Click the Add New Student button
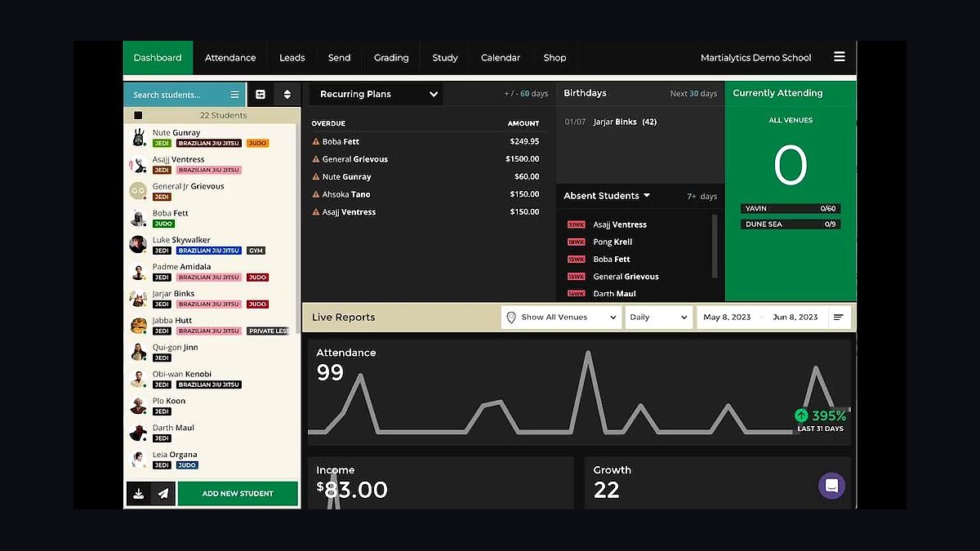The image size is (980, 551). tap(238, 494)
